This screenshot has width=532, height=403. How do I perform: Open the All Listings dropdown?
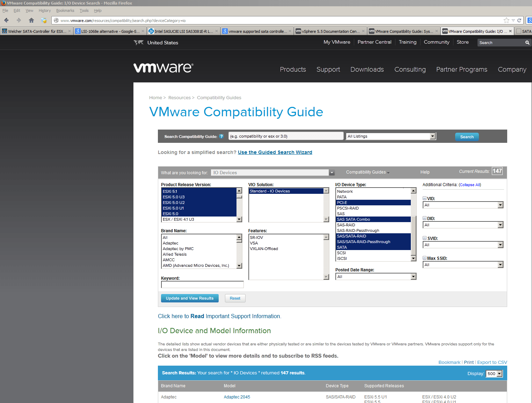pyautogui.click(x=391, y=136)
